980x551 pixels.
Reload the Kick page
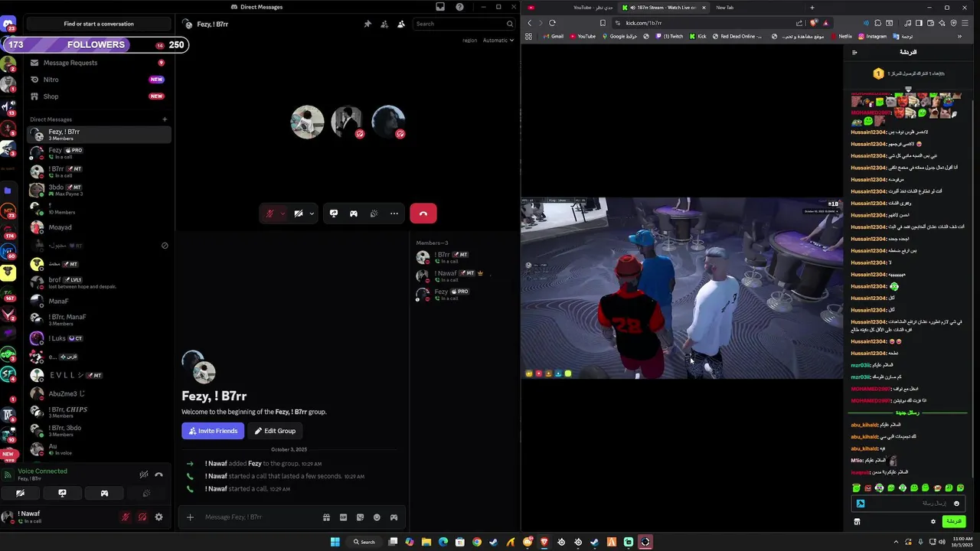pos(552,23)
